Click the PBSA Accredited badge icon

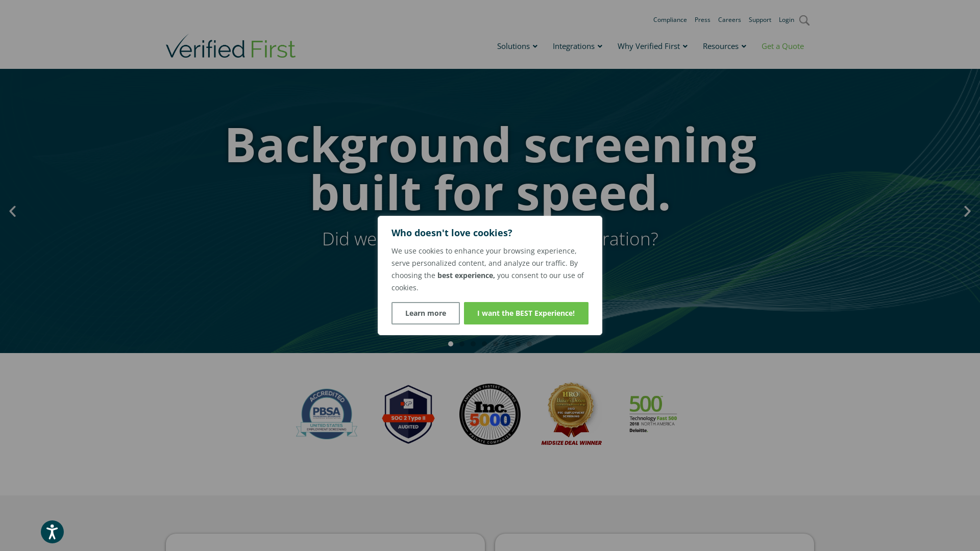(327, 413)
